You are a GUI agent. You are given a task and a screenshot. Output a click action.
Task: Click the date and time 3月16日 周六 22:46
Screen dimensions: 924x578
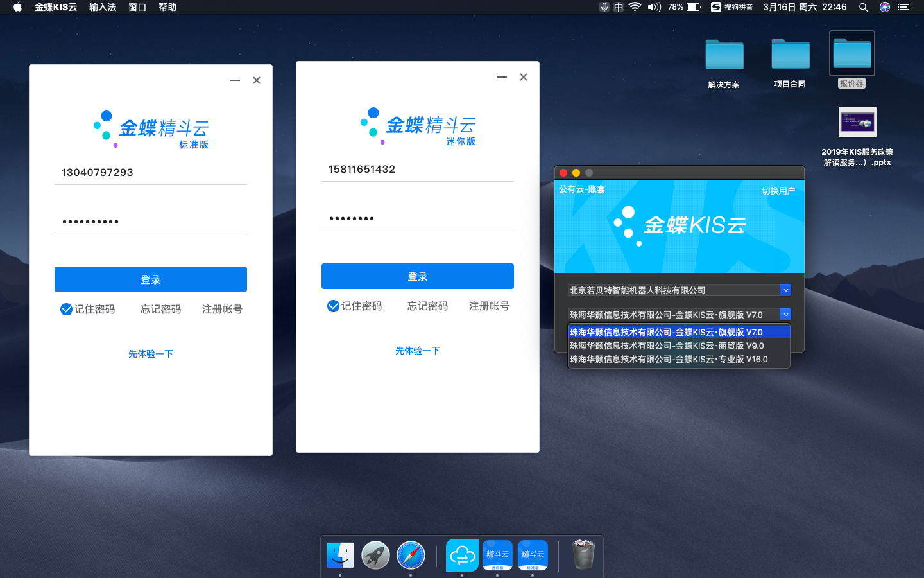coord(805,7)
